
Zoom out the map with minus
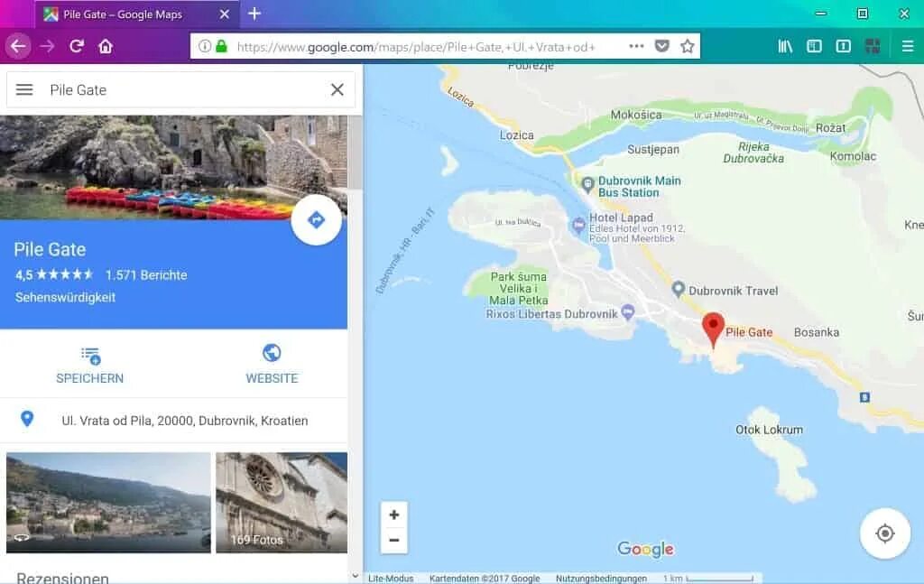click(x=394, y=540)
